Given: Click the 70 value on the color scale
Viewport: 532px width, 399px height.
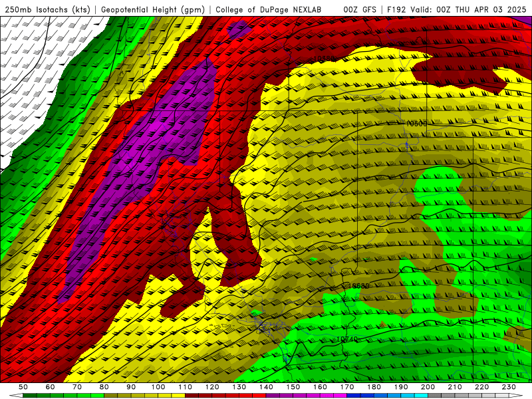Looking at the screenshot, I should click(77, 387).
